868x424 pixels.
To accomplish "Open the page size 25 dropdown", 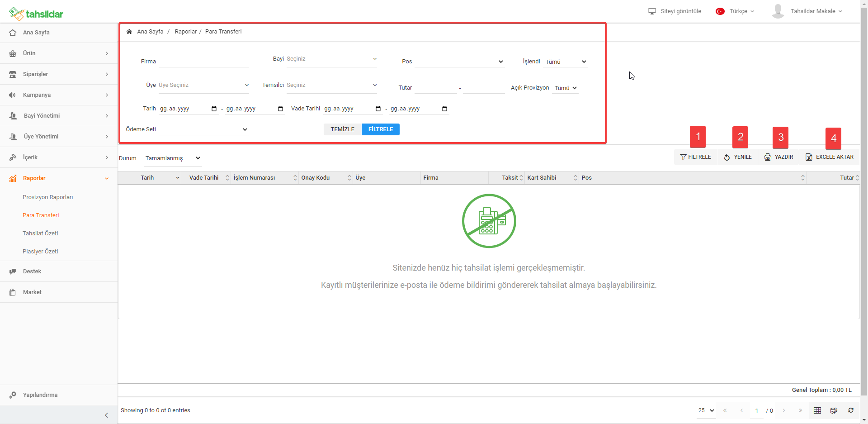I will click(706, 410).
